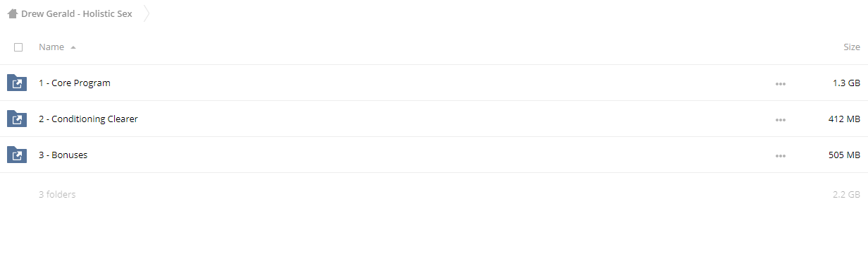The width and height of the screenshot is (868, 264).
Task: Toggle the select all checkbox
Action: [18, 47]
